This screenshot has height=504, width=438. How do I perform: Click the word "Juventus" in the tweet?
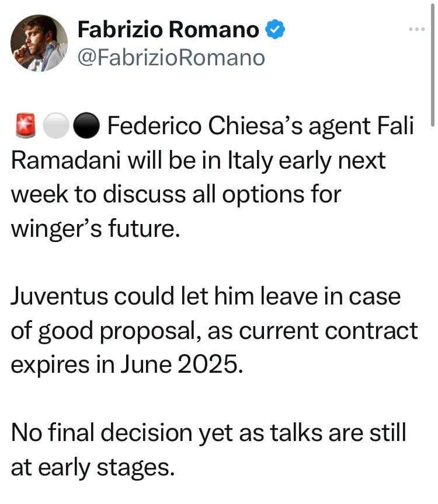60,296
